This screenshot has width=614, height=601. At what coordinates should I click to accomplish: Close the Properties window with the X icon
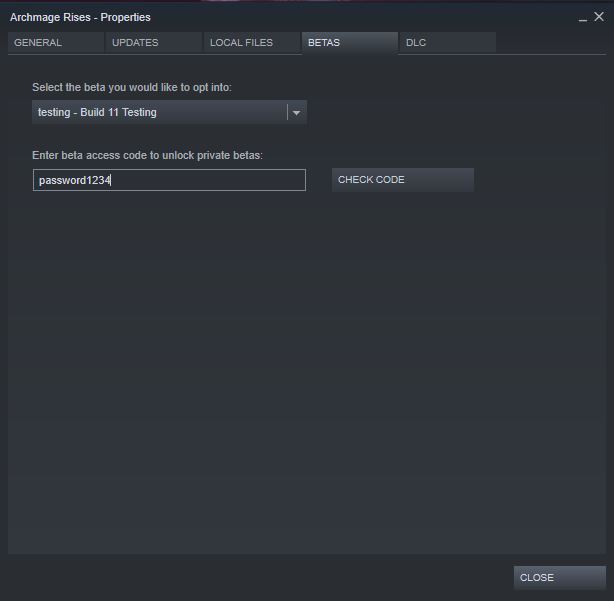(599, 16)
